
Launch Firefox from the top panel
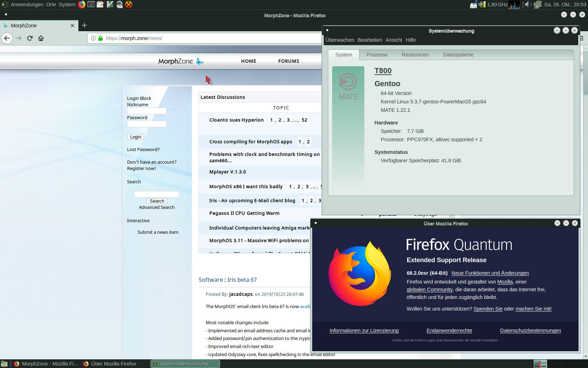82,5
